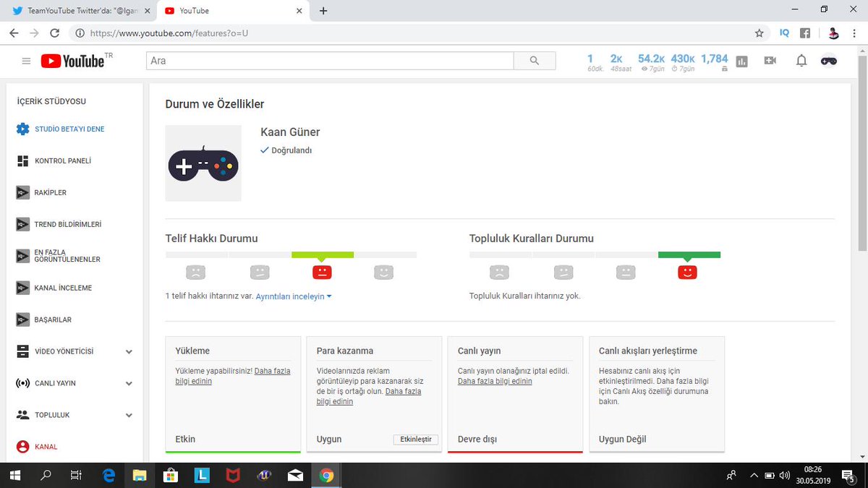The height and width of the screenshot is (488, 868).
Task: Click the gamepad channel thumbnail
Action: pos(203,163)
